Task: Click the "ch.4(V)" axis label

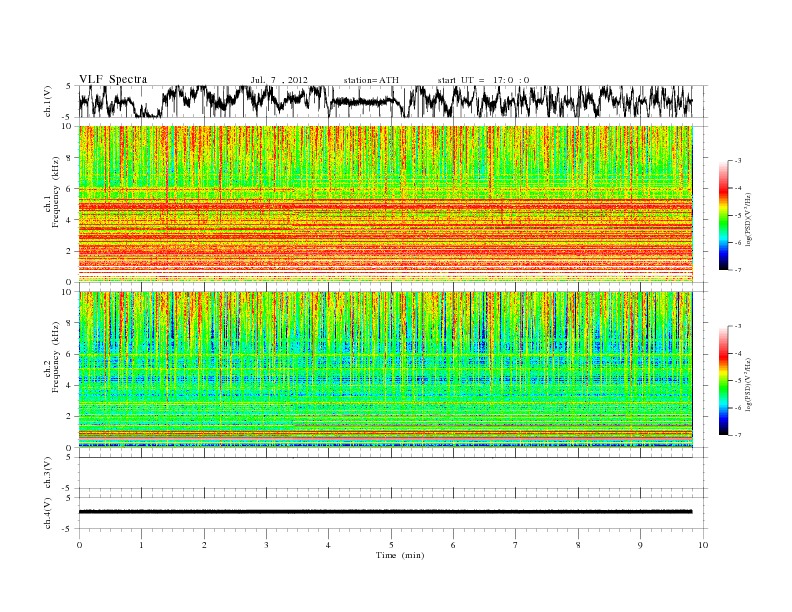Action: (x=48, y=513)
